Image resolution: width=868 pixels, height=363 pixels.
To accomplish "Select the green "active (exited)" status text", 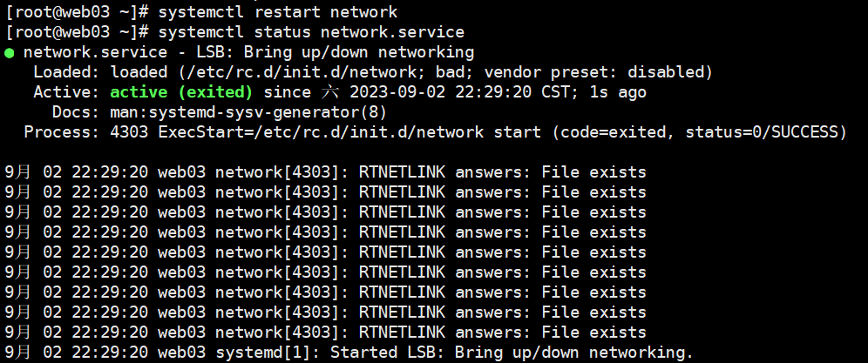I will (181, 92).
